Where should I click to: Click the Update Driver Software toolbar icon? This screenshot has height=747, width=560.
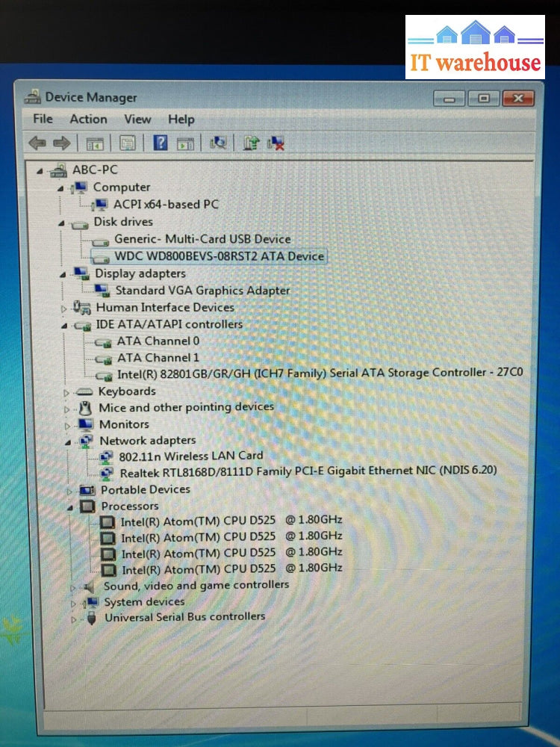point(252,143)
